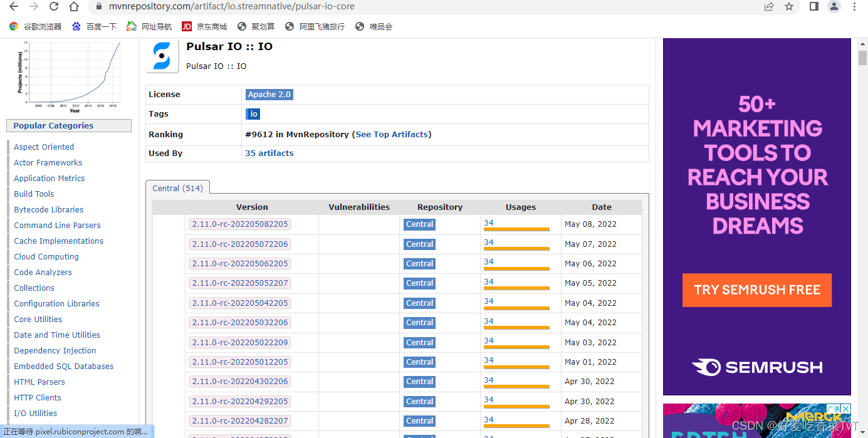Go back with the browser back arrow
Screen dimensions: 868x438
pos(13,6)
